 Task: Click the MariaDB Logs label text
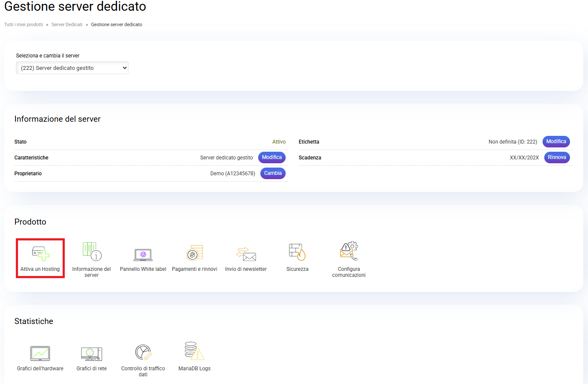click(x=194, y=369)
